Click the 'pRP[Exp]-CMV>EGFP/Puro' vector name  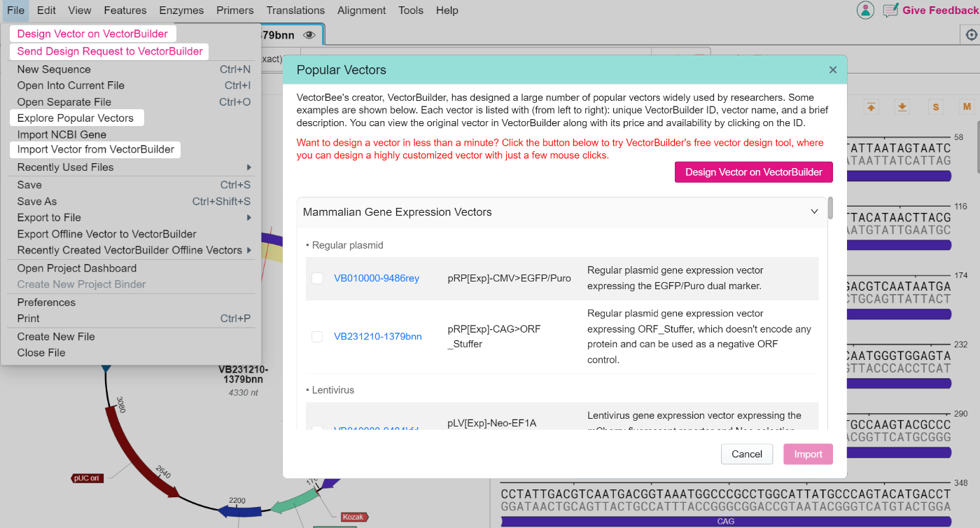[x=510, y=278]
